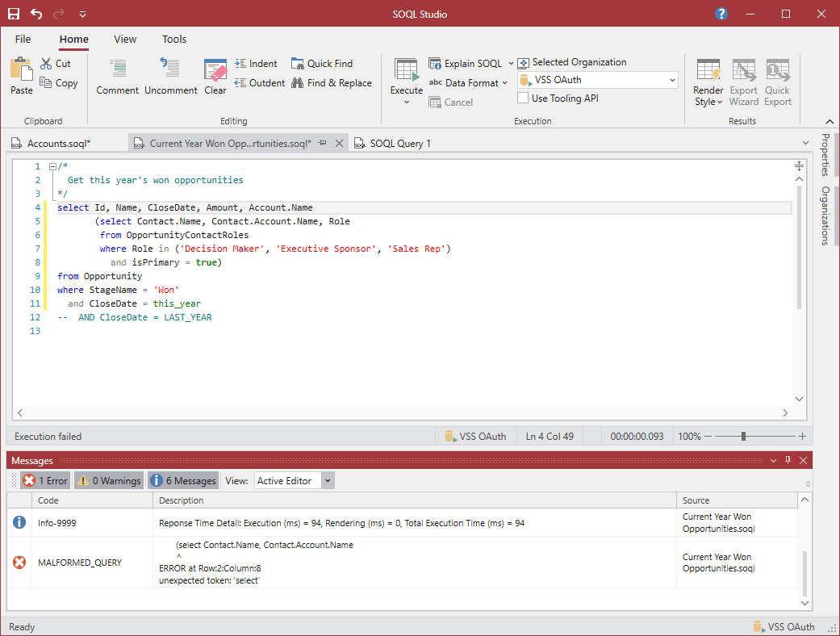The image size is (840, 636).
Task: Click the Indent icon
Action: [241, 63]
